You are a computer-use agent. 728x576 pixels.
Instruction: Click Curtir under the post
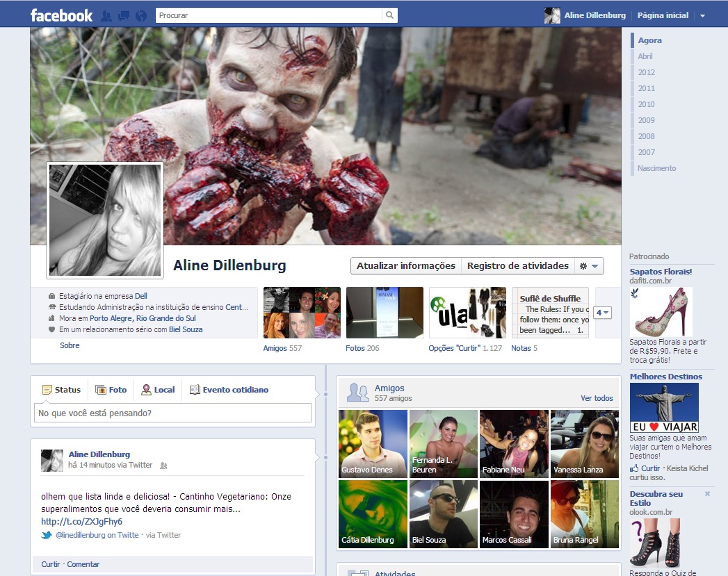51,564
